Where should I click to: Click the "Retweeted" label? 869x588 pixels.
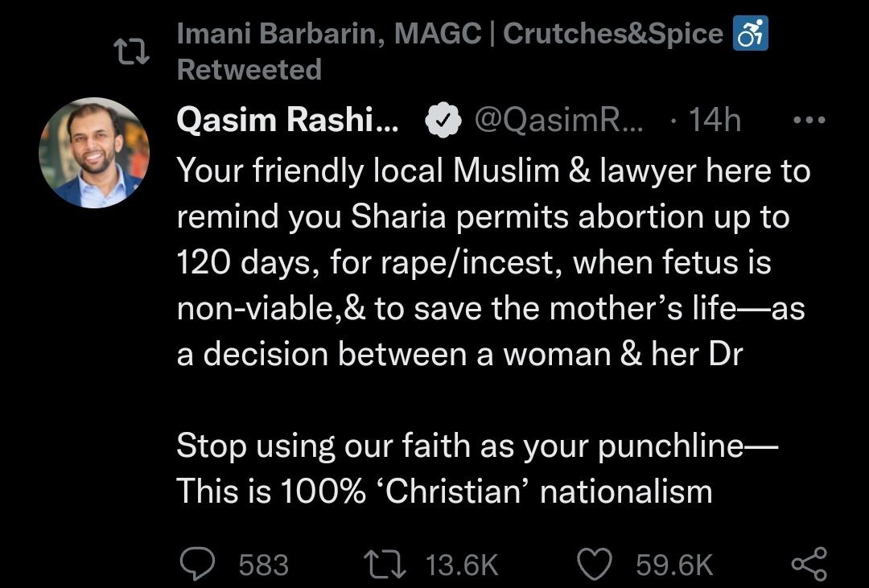coord(249,69)
